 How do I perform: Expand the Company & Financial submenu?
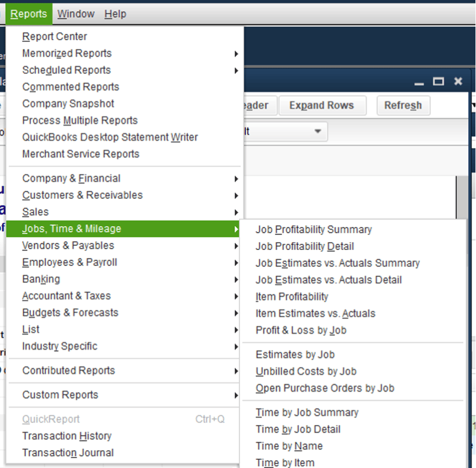pyautogui.click(x=71, y=178)
